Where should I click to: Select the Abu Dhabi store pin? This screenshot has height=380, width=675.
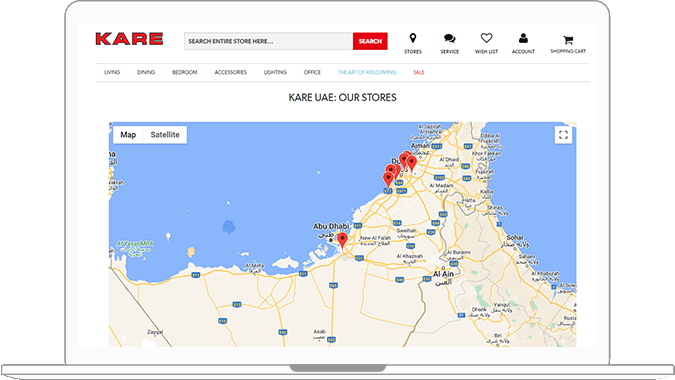342,240
